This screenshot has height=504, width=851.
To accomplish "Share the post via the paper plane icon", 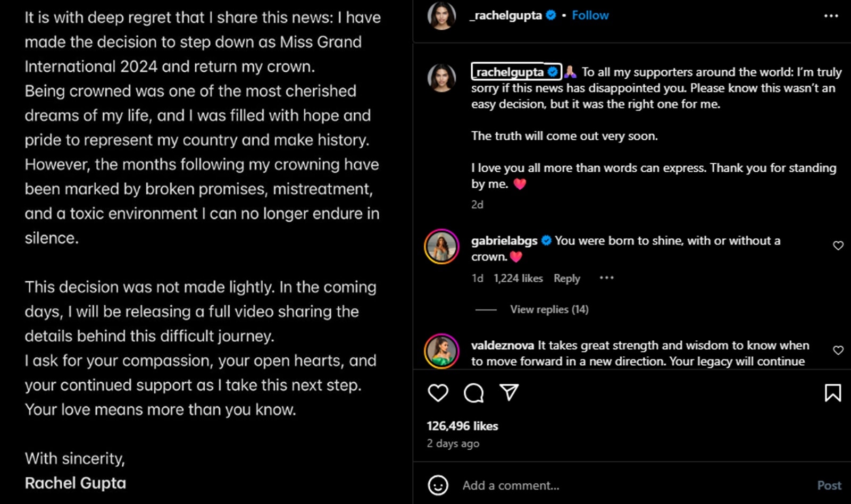I will tap(508, 393).
